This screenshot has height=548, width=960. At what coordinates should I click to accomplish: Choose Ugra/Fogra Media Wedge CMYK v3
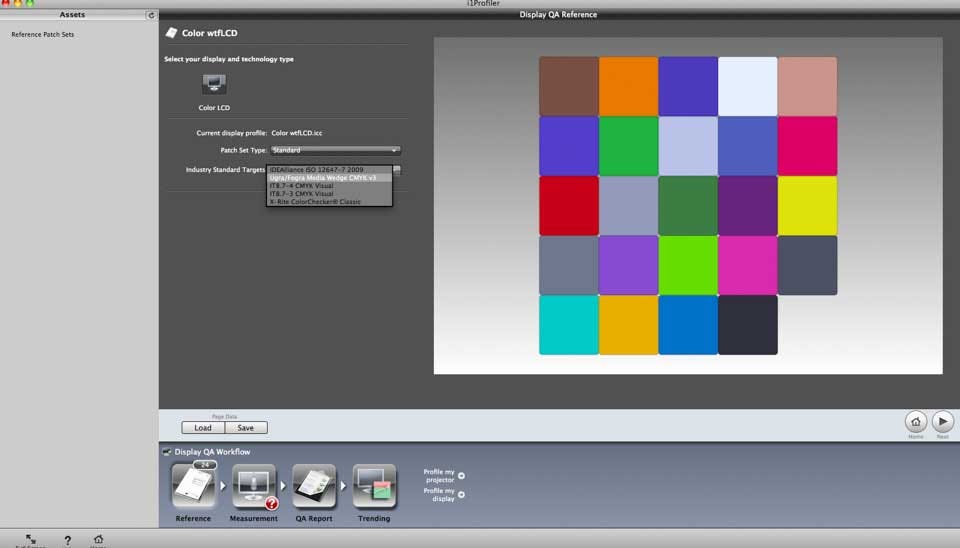pos(329,178)
